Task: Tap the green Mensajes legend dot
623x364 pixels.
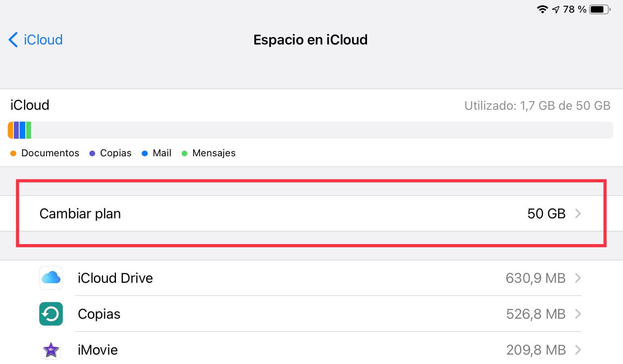Action: tap(185, 153)
